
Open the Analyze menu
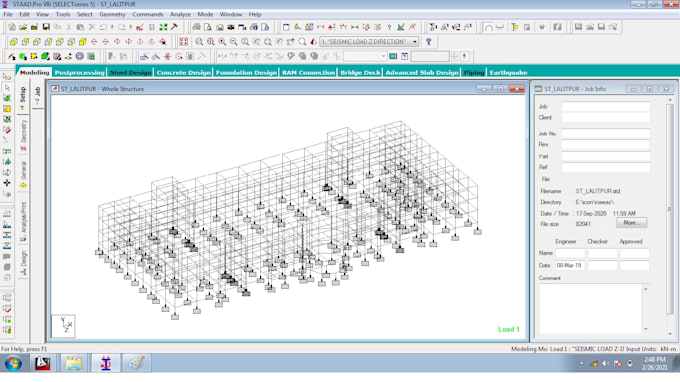click(180, 14)
